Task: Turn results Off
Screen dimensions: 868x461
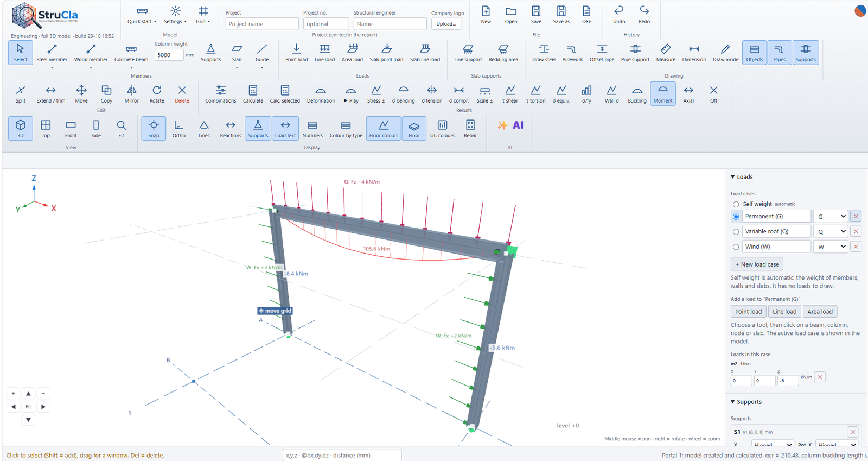Action: coord(713,94)
